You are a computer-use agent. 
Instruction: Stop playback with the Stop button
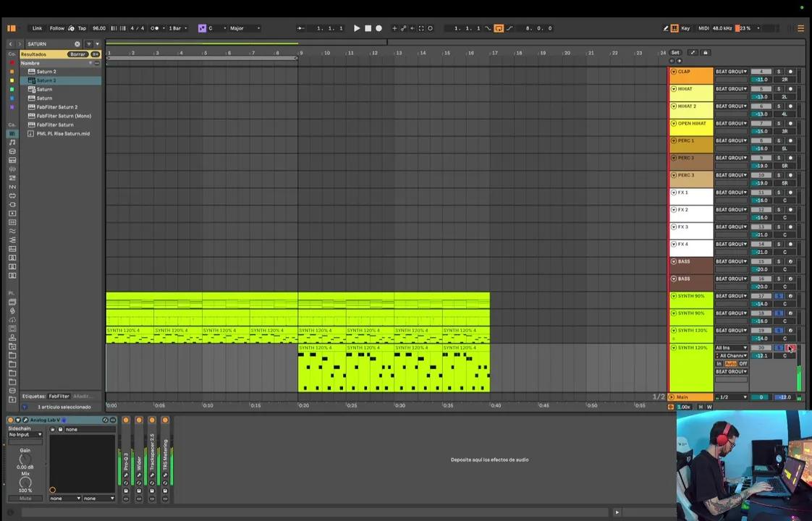[x=368, y=28]
